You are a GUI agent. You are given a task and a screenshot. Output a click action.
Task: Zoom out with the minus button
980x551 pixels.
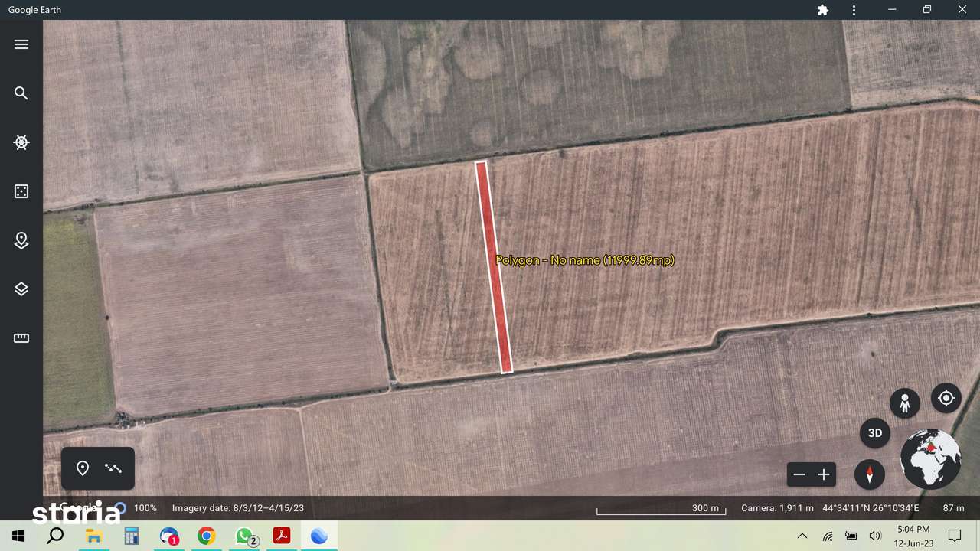799,474
